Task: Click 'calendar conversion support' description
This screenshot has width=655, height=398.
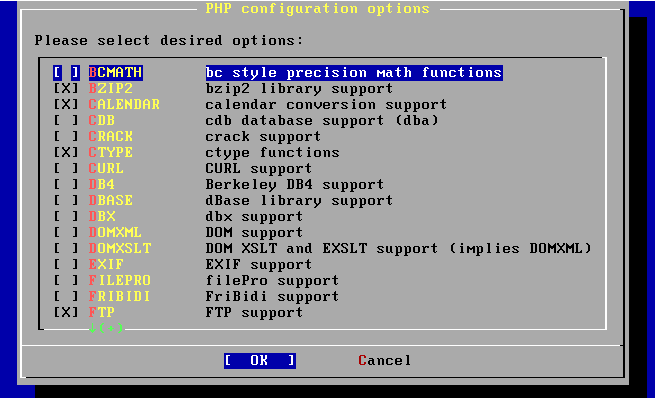Action: coord(326,104)
